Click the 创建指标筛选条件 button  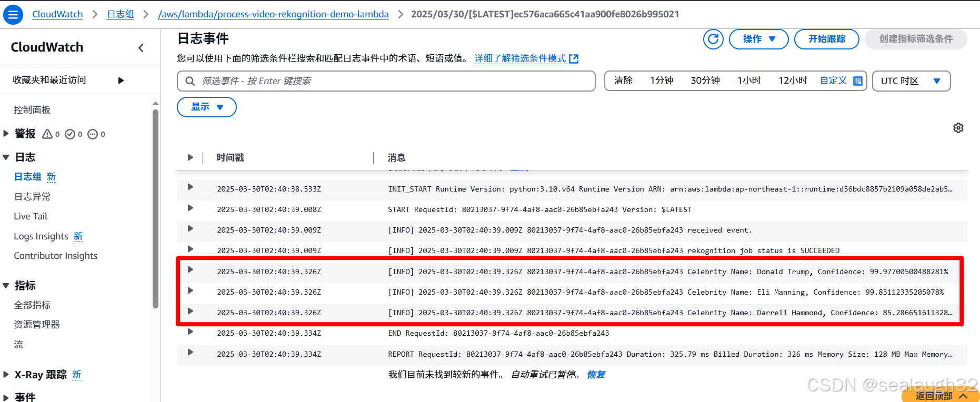[x=915, y=39]
